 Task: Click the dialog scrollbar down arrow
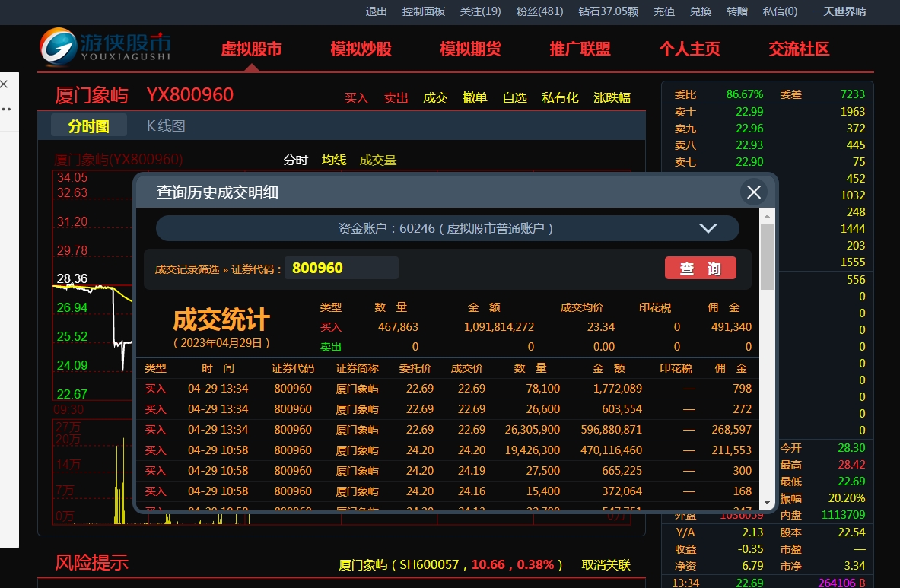tap(767, 502)
